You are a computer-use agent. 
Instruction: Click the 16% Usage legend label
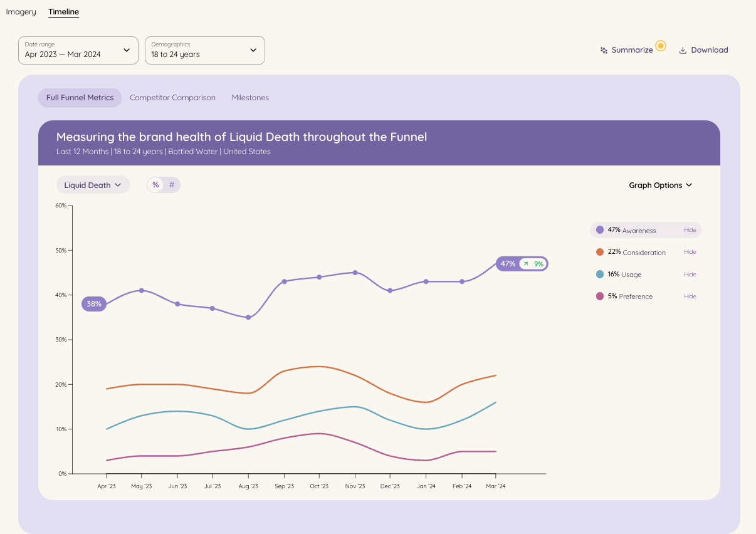[624, 275]
